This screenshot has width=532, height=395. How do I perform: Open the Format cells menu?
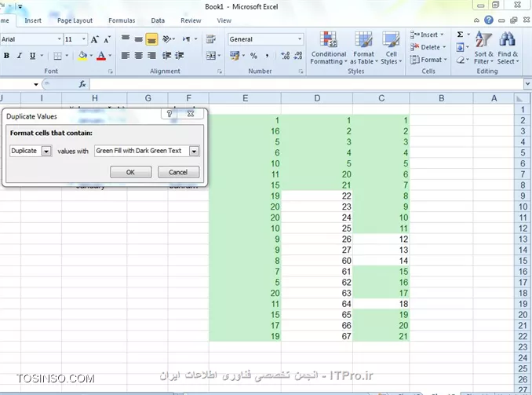428,60
